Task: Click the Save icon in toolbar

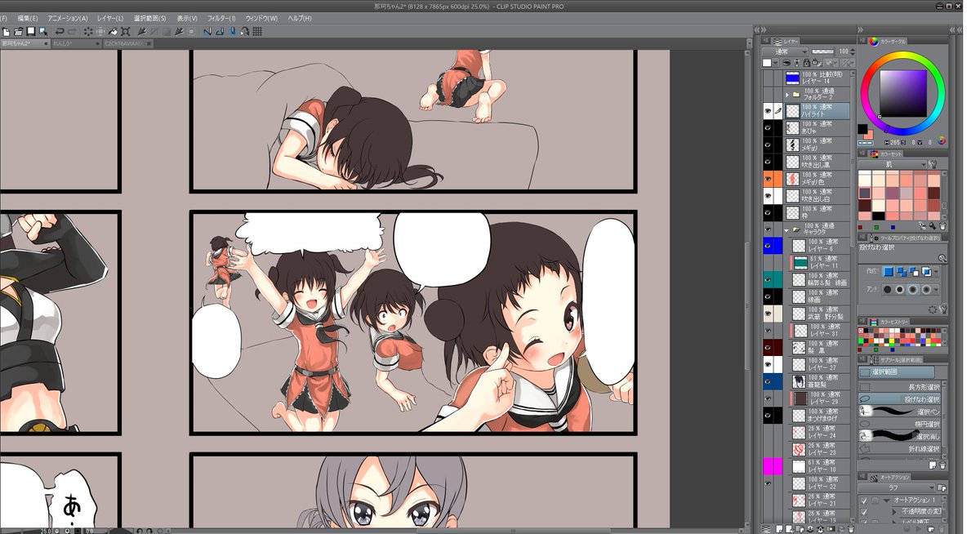Action: click(x=30, y=31)
